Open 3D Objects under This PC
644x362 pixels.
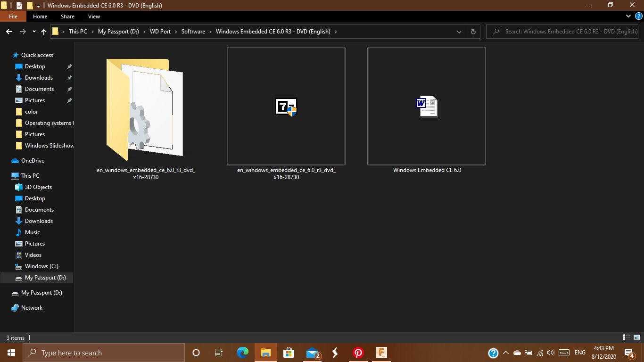click(x=38, y=187)
